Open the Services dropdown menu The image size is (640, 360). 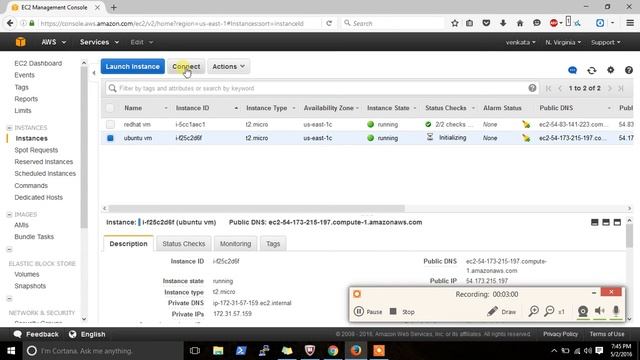(99, 42)
